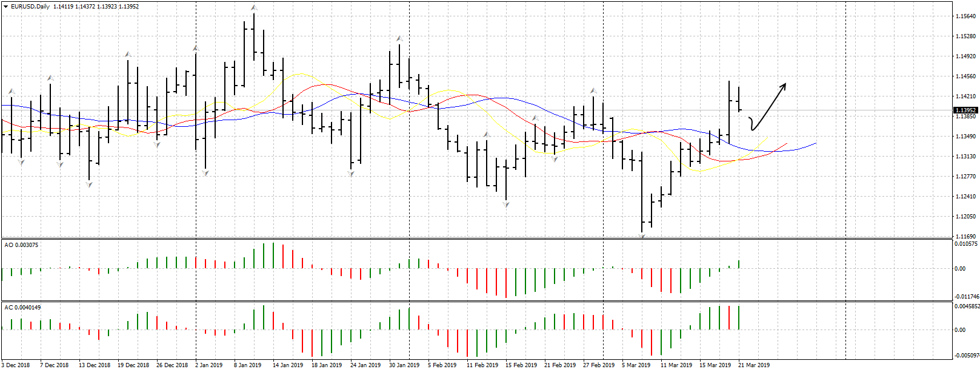Click the 21 Mar 2019 date label
This screenshot has width=980, height=372.
(754, 365)
